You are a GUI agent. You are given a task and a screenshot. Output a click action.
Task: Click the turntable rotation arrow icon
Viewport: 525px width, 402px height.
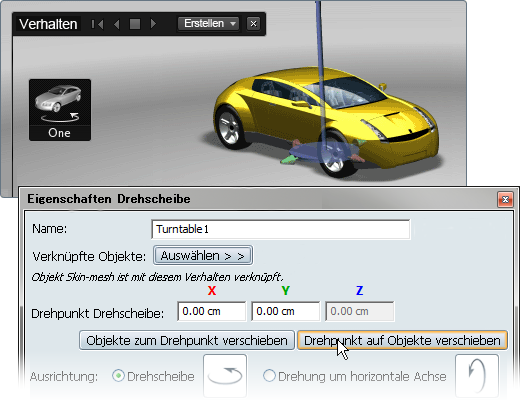[x=225, y=375]
